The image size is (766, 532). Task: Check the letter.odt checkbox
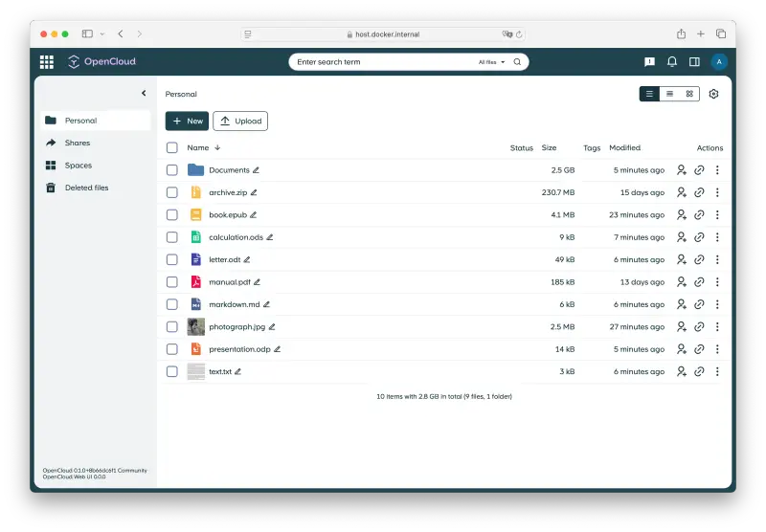click(x=172, y=259)
